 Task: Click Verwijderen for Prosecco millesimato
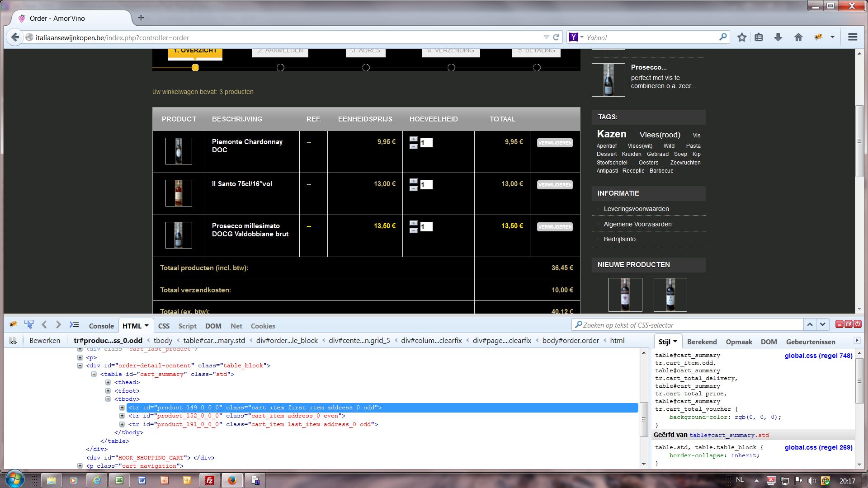point(555,227)
